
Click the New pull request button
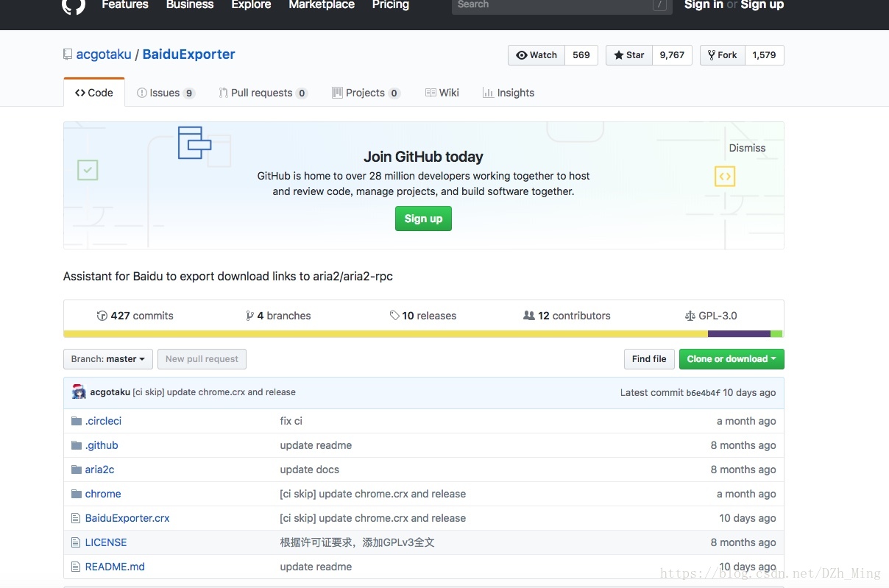(x=202, y=359)
